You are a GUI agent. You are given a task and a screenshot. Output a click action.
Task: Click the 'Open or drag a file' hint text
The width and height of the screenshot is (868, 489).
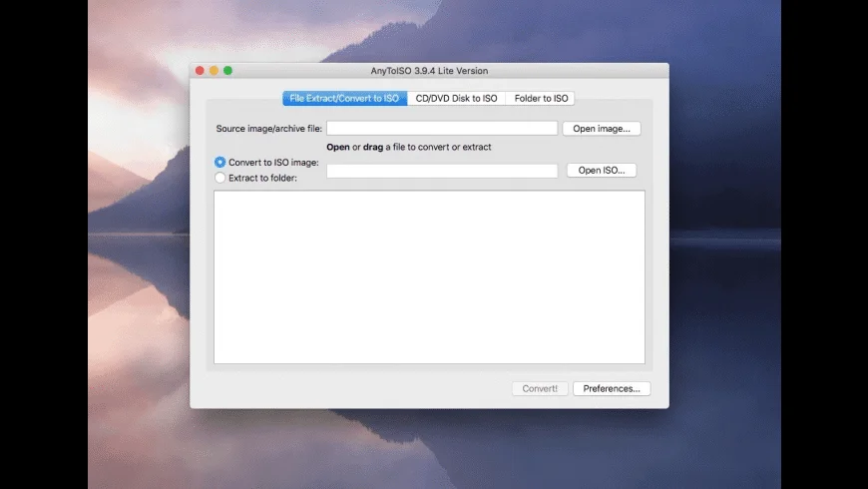(408, 148)
